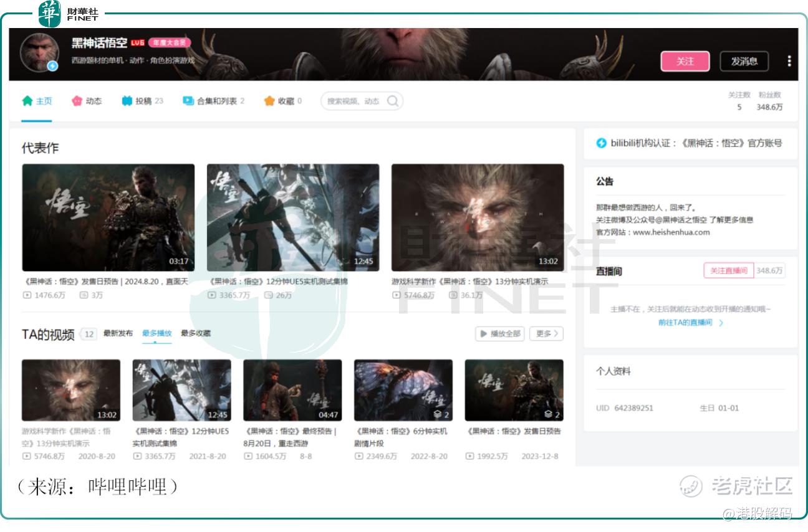The image size is (808, 532).
Task: Click title 《黑神话：悟空》6分钟实机剧情片段
Action: click(401, 437)
